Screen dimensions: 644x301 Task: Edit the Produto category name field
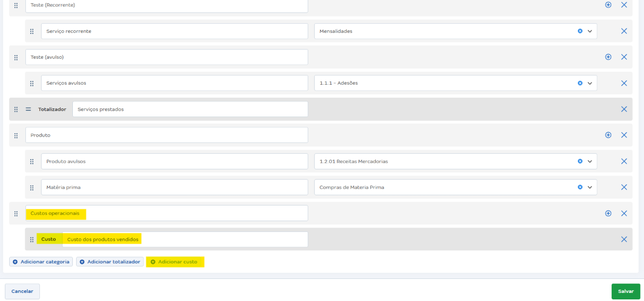[167, 135]
